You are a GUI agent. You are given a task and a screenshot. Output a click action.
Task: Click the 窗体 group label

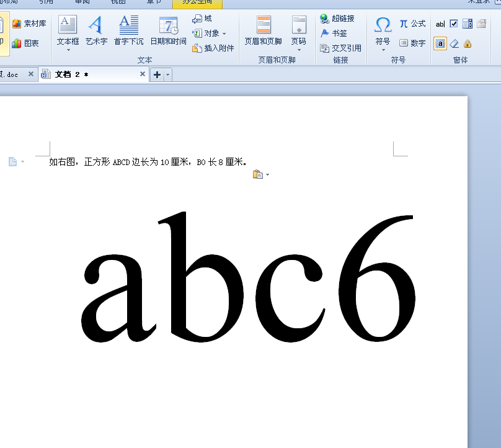pyautogui.click(x=461, y=60)
